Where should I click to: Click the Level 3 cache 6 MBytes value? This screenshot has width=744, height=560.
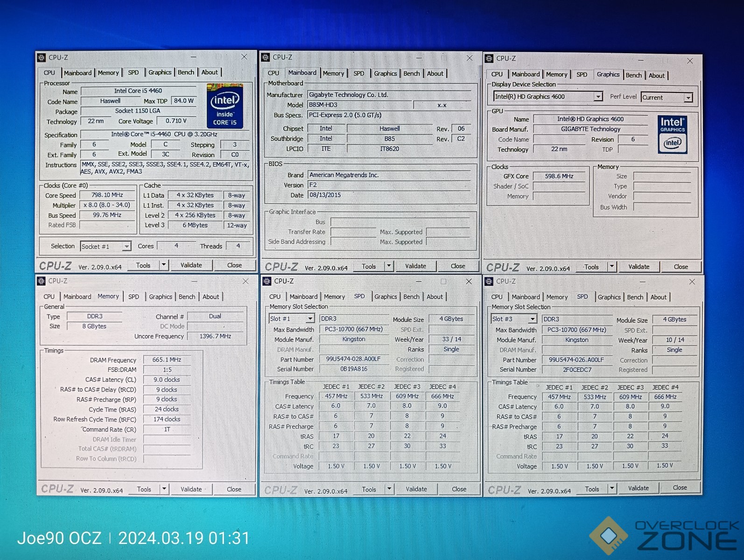coord(195,225)
